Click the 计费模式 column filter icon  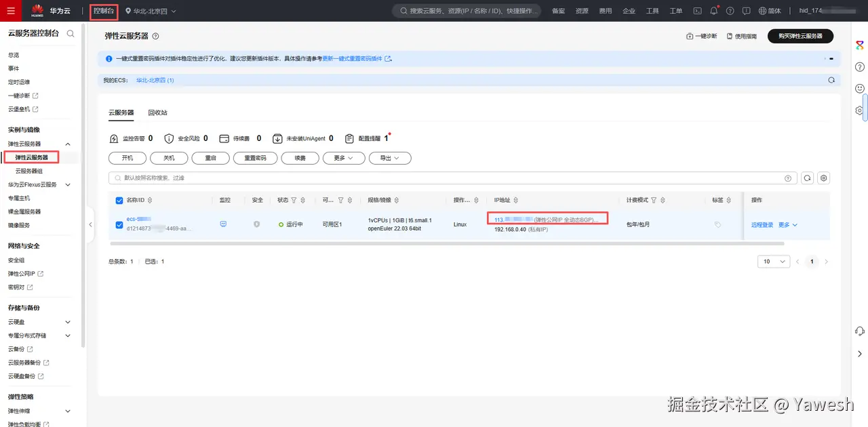coord(655,200)
